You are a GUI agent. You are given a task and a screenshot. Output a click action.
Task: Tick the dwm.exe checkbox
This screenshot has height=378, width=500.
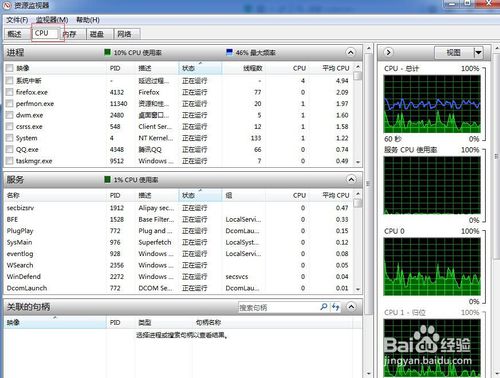coord(9,115)
